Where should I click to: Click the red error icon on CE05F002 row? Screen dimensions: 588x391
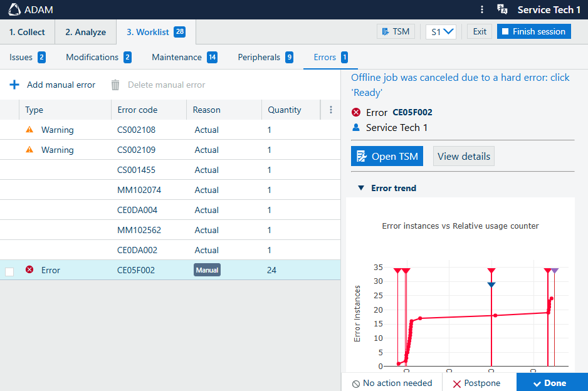29,270
